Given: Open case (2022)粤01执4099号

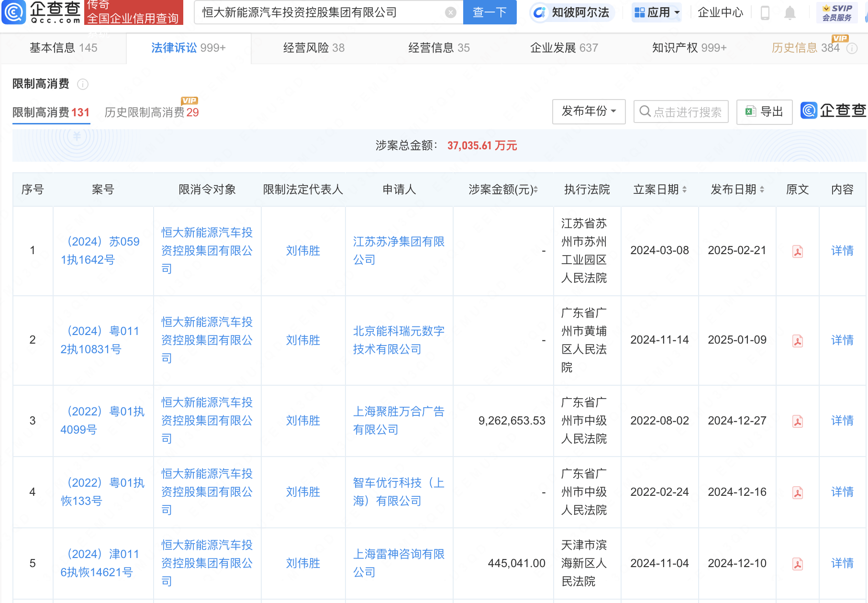Looking at the screenshot, I should click(x=103, y=421).
